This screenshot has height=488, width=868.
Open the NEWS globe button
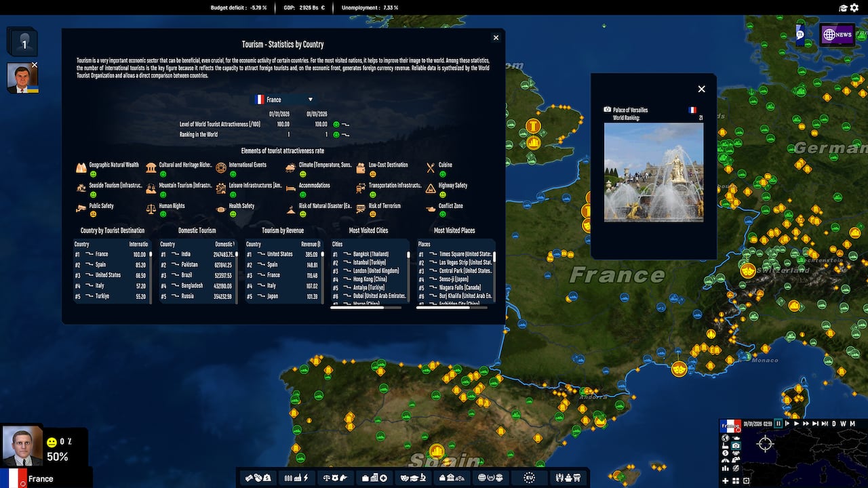pyautogui.click(x=837, y=35)
